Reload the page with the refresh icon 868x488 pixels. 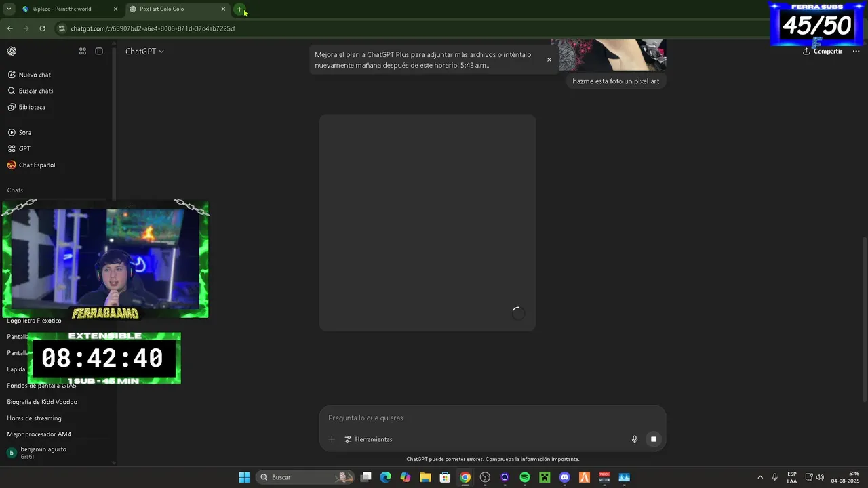(x=42, y=28)
